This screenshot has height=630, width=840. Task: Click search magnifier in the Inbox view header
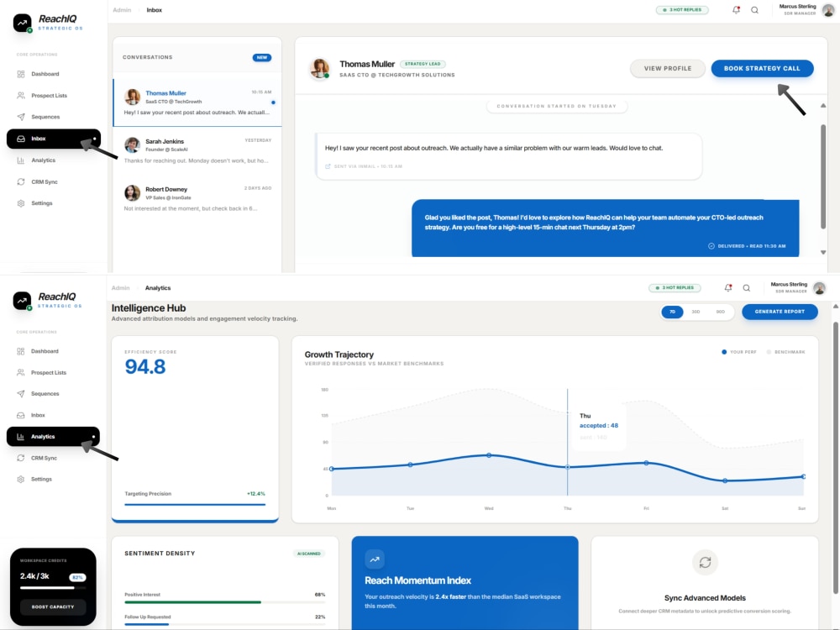coord(754,9)
